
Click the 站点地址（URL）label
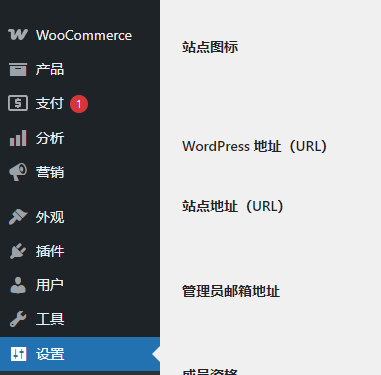[x=233, y=206]
